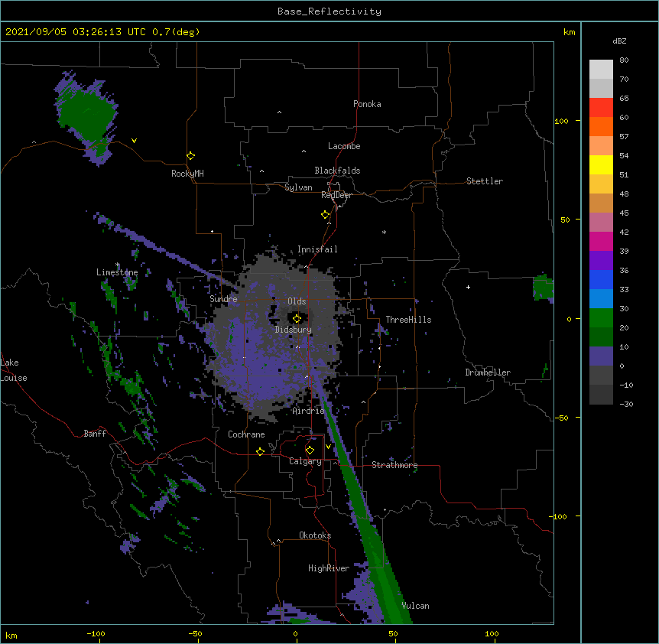659x644 pixels.
Task: Click the Ponoka city label
Action: click(x=367, y=104)
